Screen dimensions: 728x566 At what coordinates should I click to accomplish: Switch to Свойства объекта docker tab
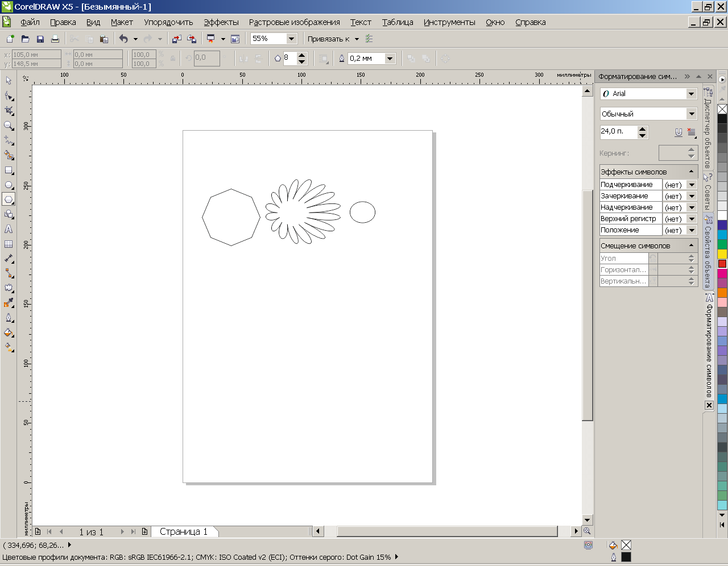(x=708, y=252)
